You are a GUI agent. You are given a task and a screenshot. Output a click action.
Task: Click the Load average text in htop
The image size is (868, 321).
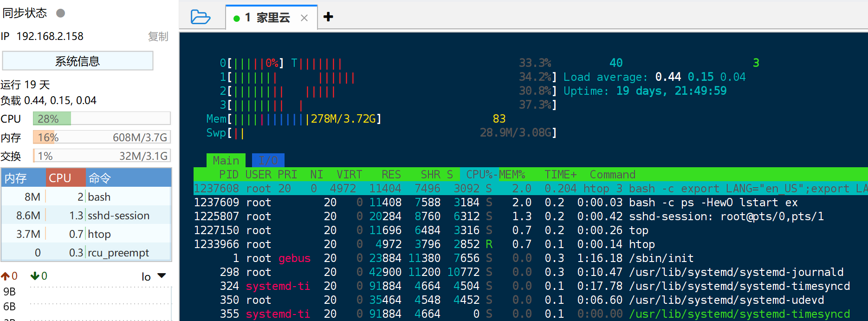coord(654,77)
